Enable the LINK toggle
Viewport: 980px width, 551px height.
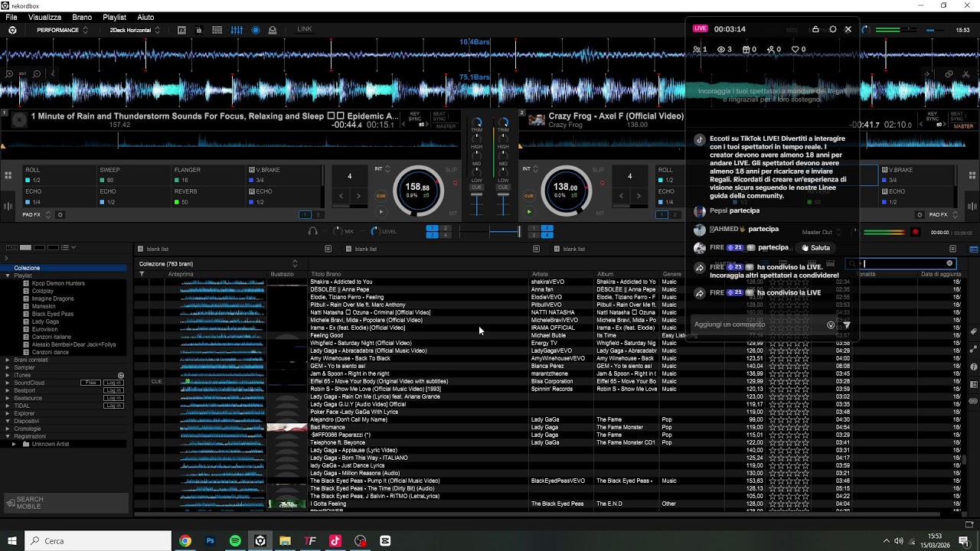304,30
